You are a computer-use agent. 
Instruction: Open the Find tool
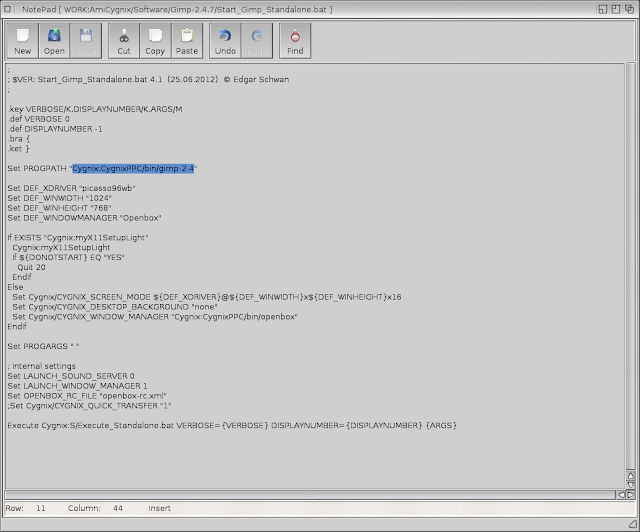(x=295, y=41)
